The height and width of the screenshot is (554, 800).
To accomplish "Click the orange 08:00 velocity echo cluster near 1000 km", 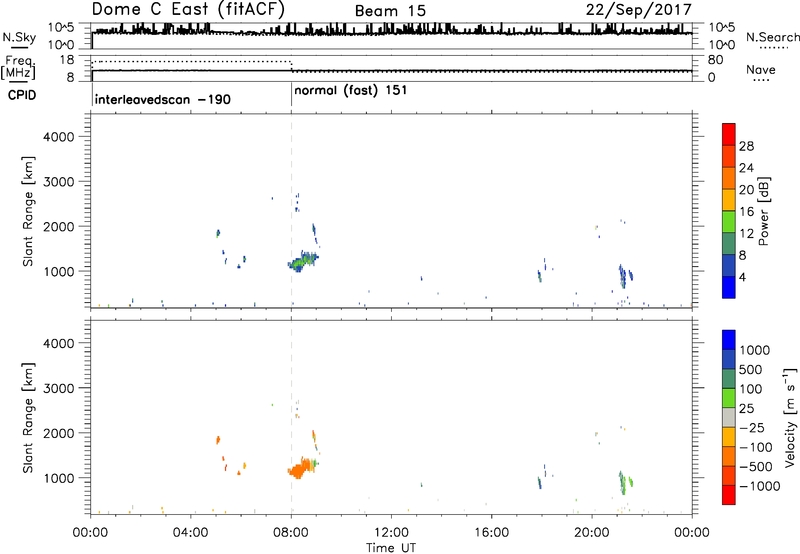I will [x=301, y=469].
